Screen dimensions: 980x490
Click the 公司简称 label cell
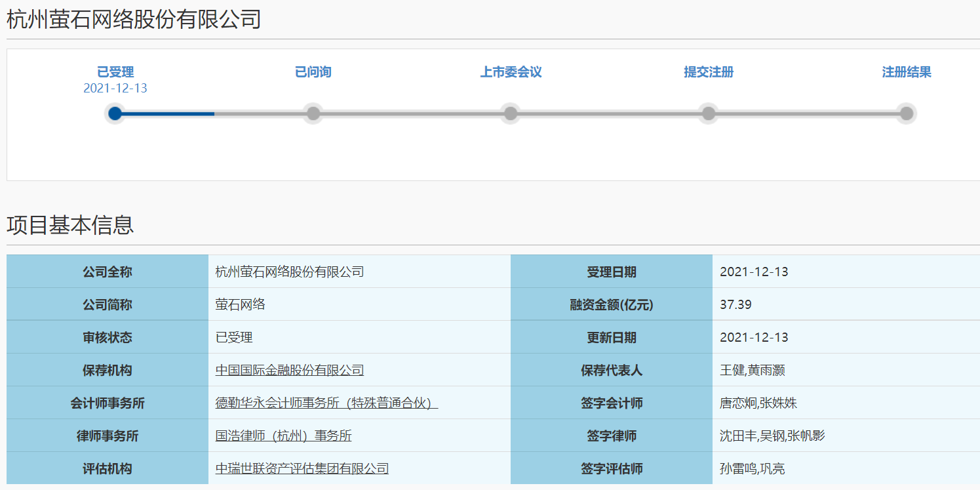point(108,304)
